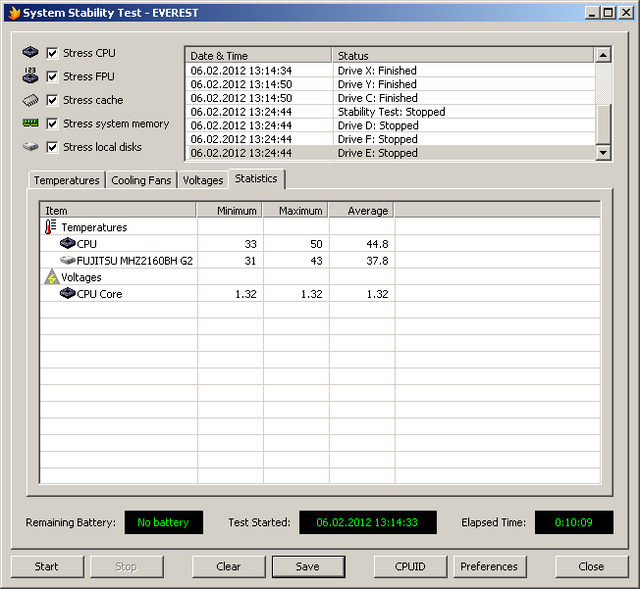Image resolution: width=640 pixels, height=589 pixels.
Task: Click the green memory module icon
Action: pyautogui.click(x=31, y=123)
